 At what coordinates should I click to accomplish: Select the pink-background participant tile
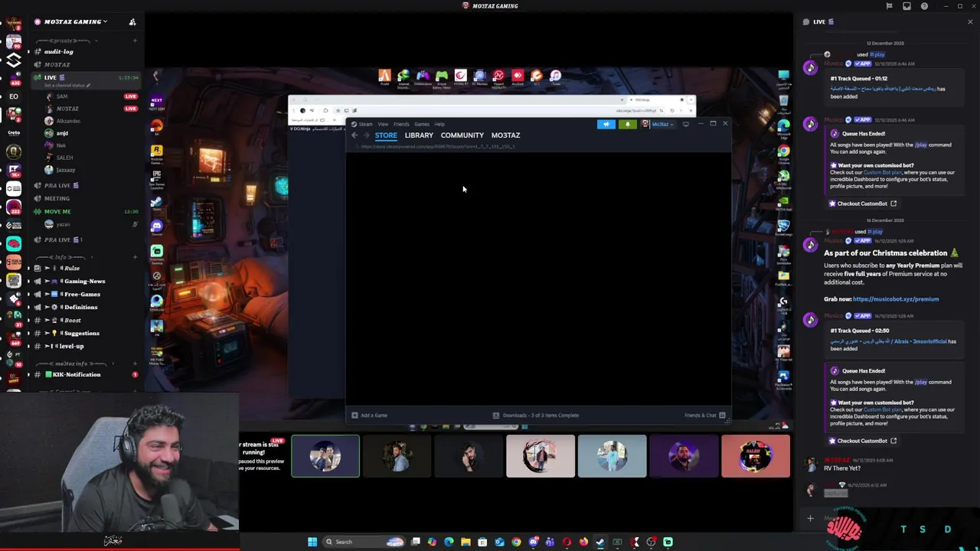(x=541, y=456)
